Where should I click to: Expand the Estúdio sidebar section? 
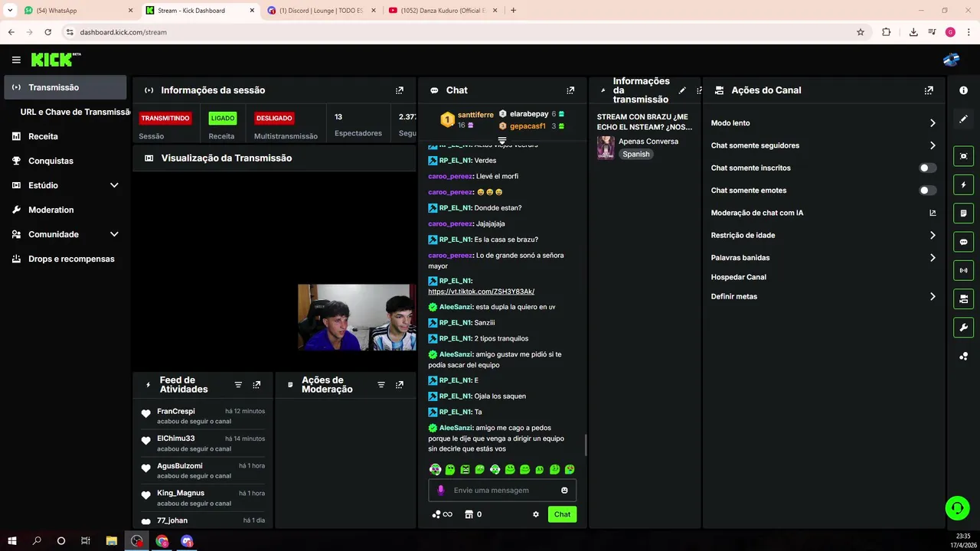click(114, 185)
